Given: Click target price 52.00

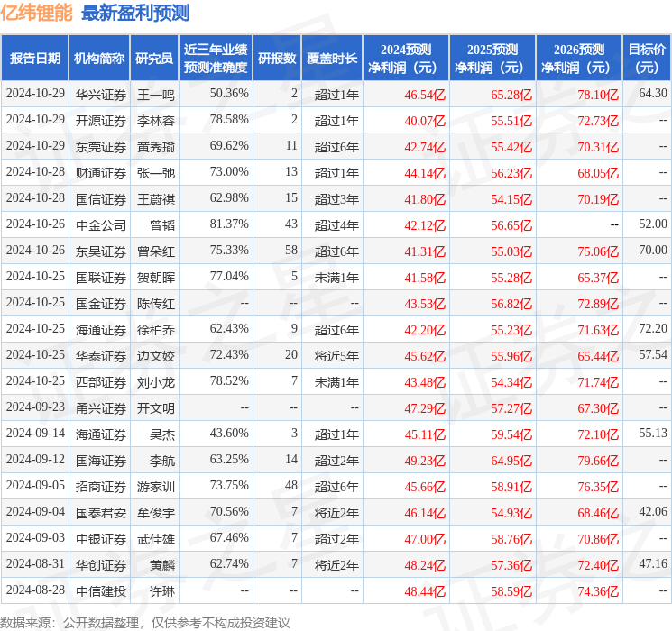Looking at the screenshot, I should click(x=653, y=224).
